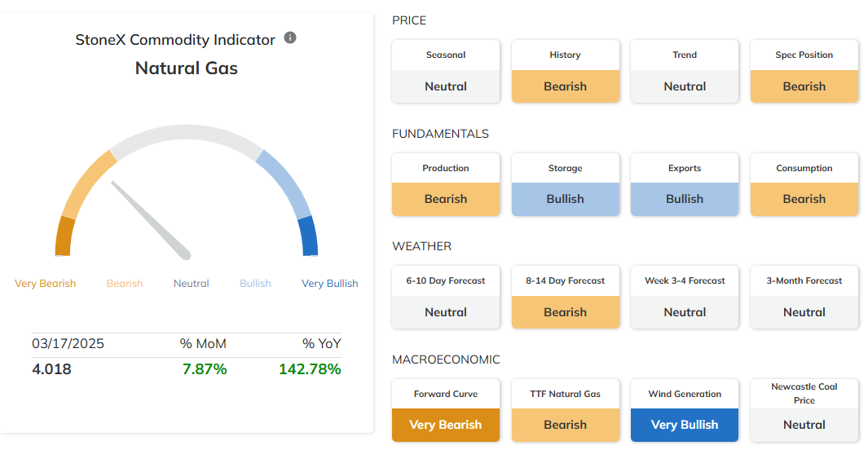Select the Consumption Bearish card
The height and width of the screenshot is (450, 868).
click(x=804, y=184)
